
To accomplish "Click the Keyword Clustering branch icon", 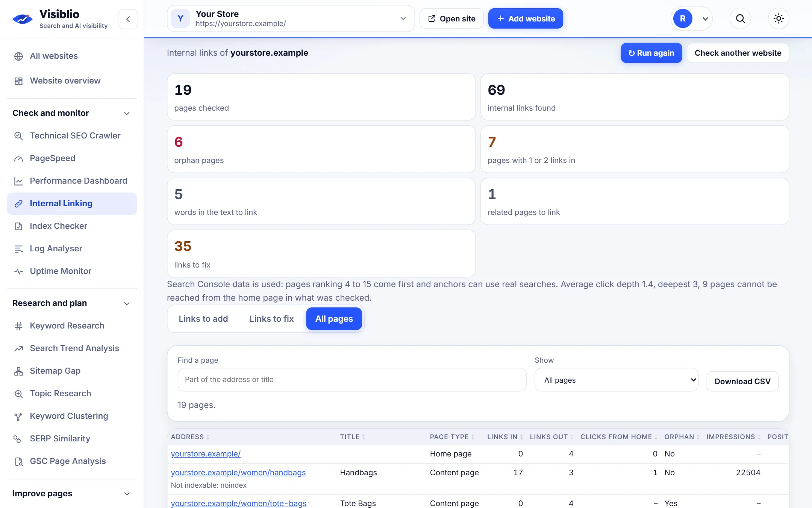I will click(x=18, y=416).
